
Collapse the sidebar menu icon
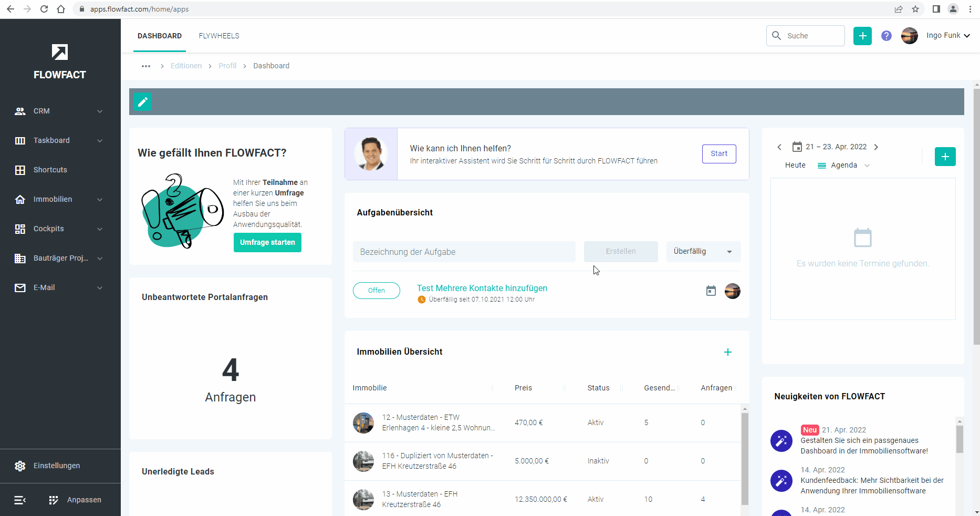tap(20, 500)
